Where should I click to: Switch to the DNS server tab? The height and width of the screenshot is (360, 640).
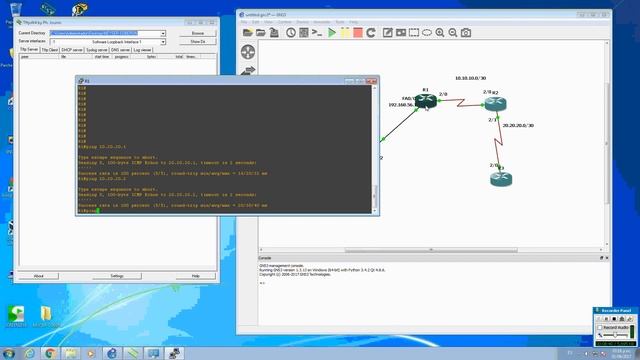pyautogui.click(x=120, y=50)
